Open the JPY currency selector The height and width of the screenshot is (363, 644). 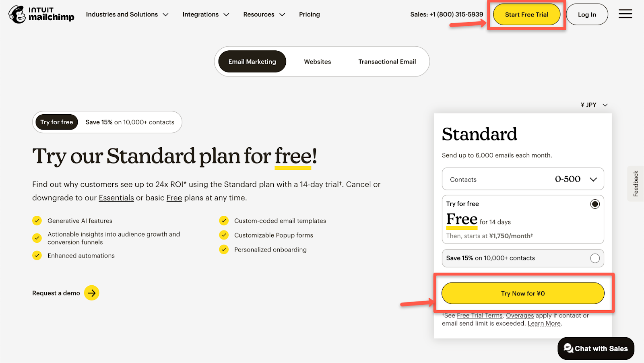(594, 105)
